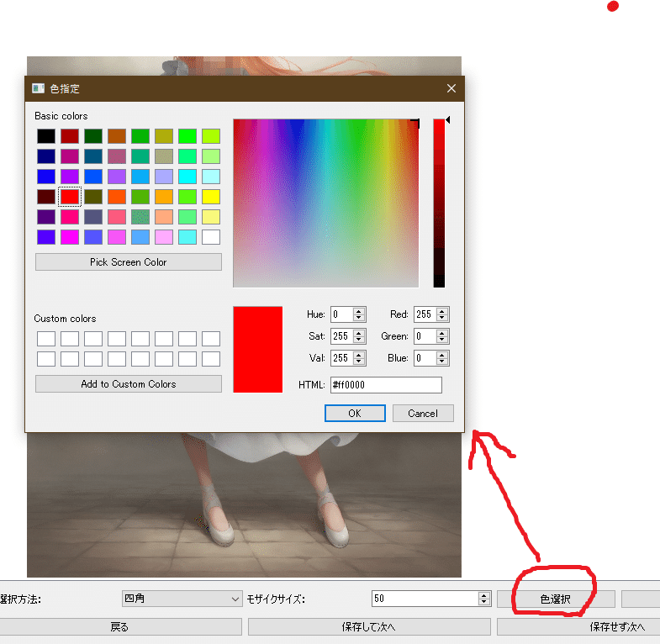Click the 保存せず次へ button
The width and height of the screenshot is (660, 644).
point(578,626)
